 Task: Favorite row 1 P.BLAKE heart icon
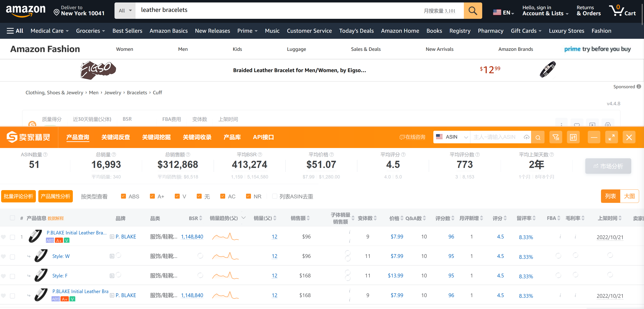3,237
